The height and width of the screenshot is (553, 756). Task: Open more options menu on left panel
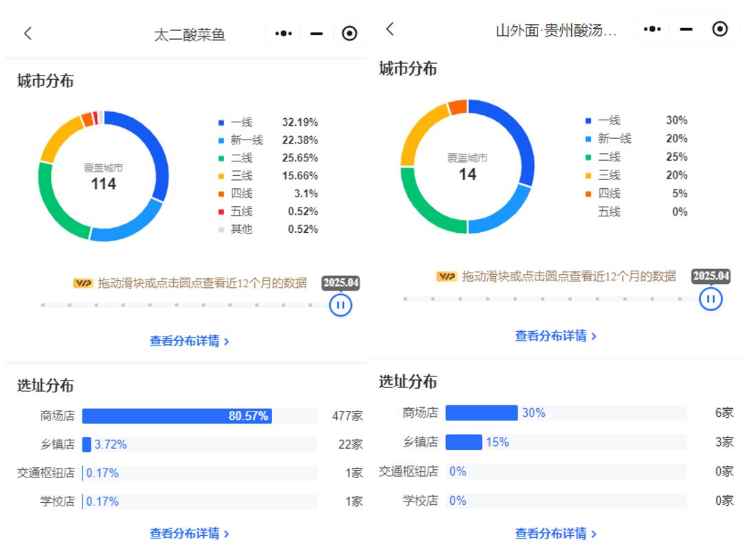coord(283,34)
